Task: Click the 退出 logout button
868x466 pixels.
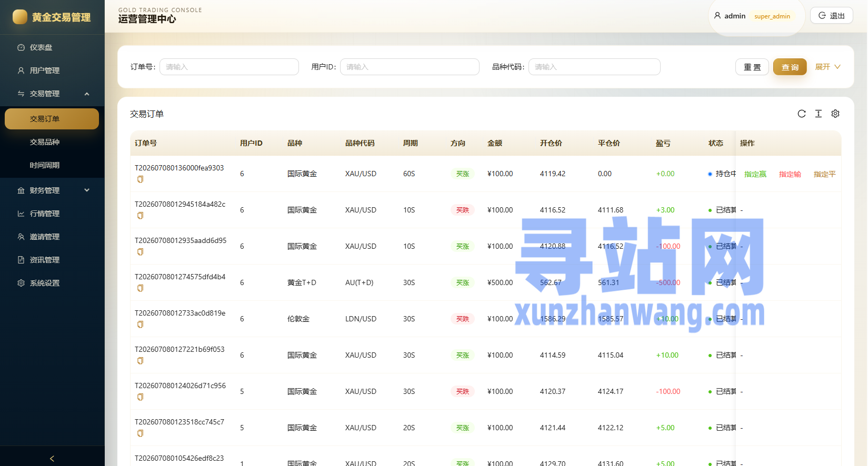Action: [832, 16]
